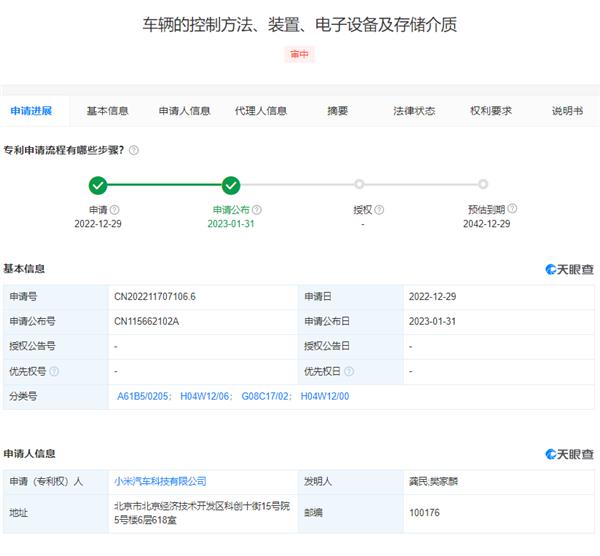The height and width of the screenshot is (556, 600).
Task: Switch to the 申请人信息 tab
Action: pos(184,111)
